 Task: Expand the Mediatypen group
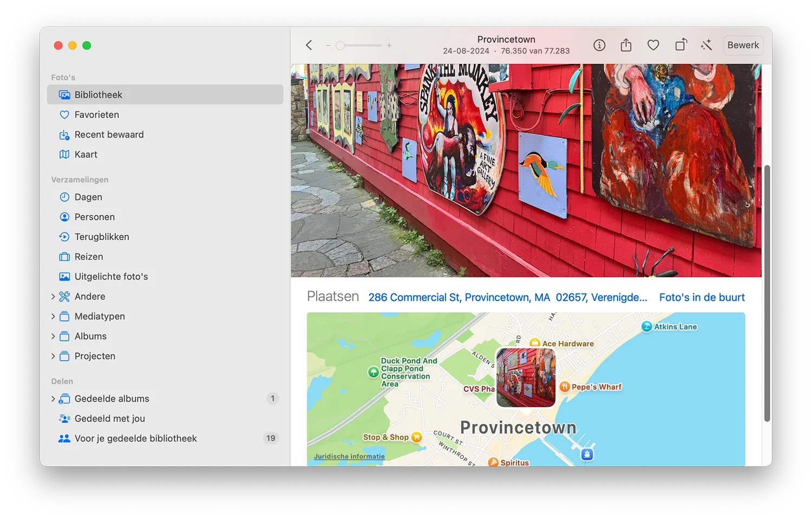pyautogui.click(x=53, y=317)
